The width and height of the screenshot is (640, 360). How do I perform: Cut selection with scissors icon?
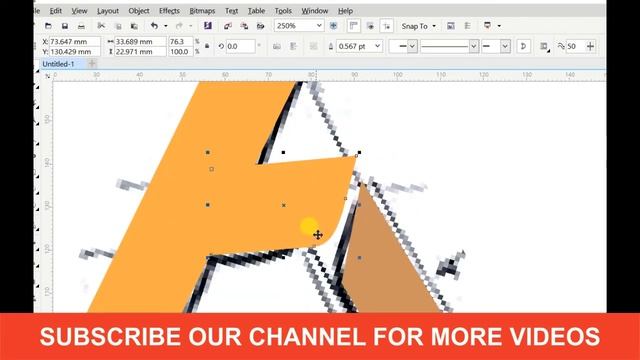[x=101, y=26]
